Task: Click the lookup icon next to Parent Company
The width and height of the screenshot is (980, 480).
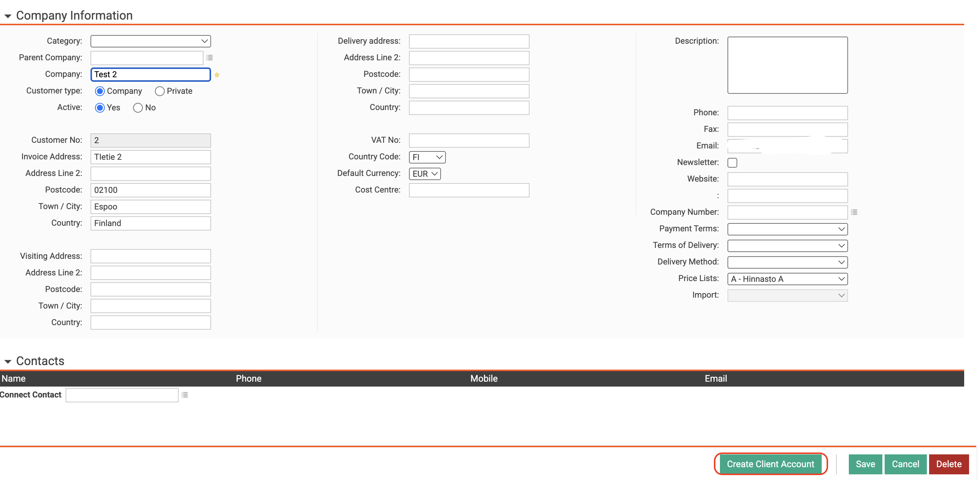Action: [209, 57]
